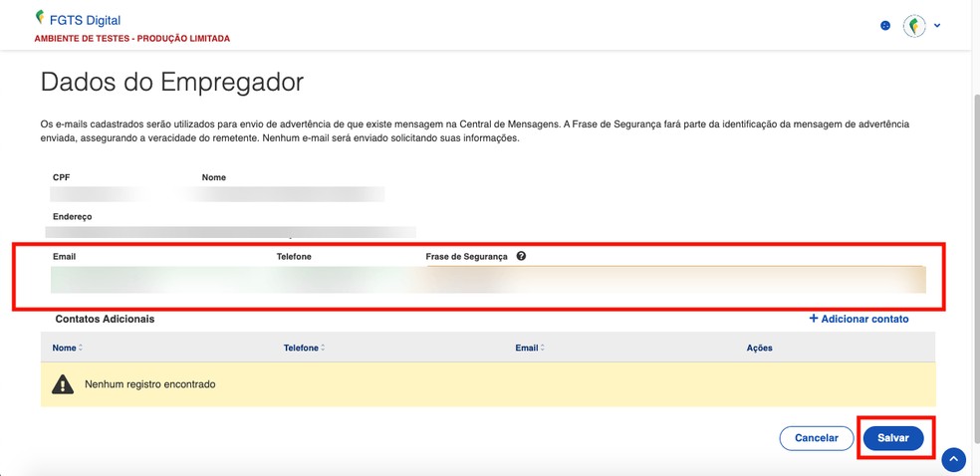Expand the profile dropdown chevron
Viewport: 980px width, 476px height.
click(937, 26)
